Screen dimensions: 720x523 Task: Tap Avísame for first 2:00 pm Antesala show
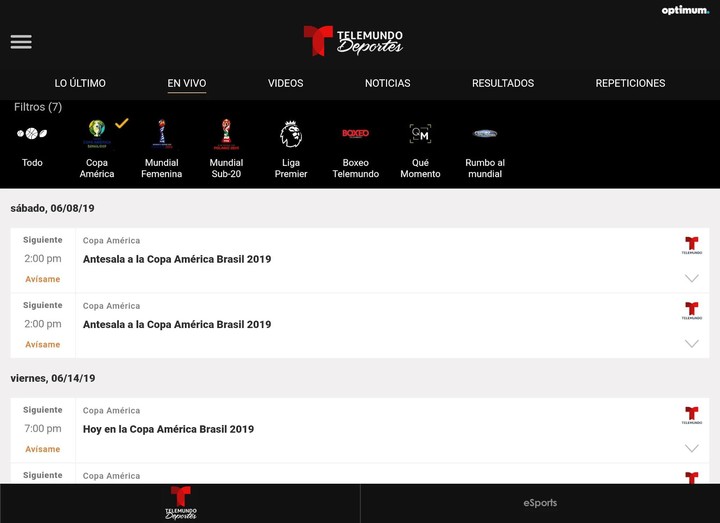tap(43, 279)
